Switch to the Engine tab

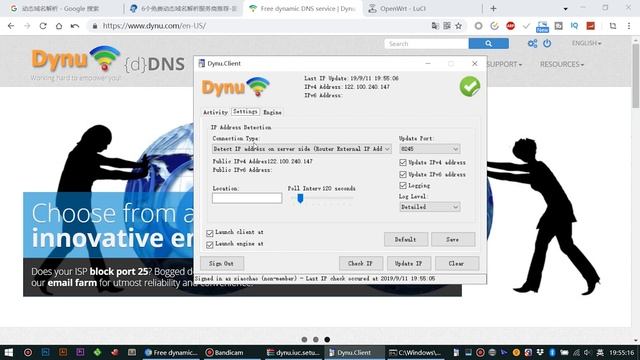point(272,112)
